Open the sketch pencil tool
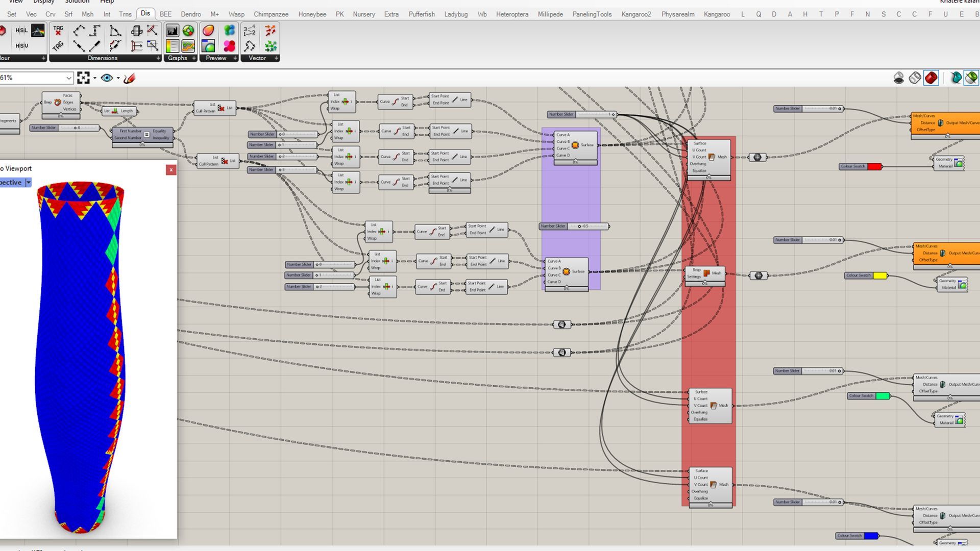 (130, 78)
